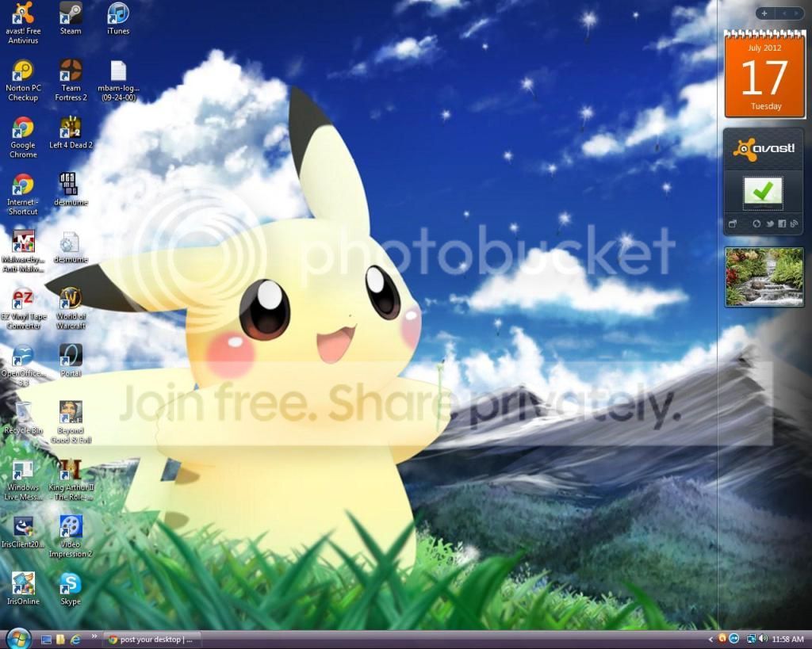Select the Skype desktop shortcut
This screenshot has height=649, width=812.
tap(71, 589)
